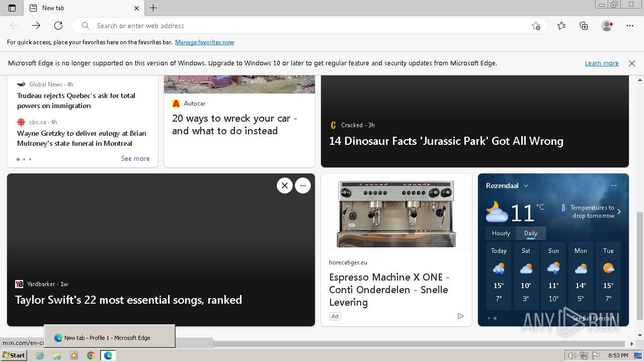Click the cbc.ca source label
The width and height of the screenshot is (644, 362).
[38, 122]
